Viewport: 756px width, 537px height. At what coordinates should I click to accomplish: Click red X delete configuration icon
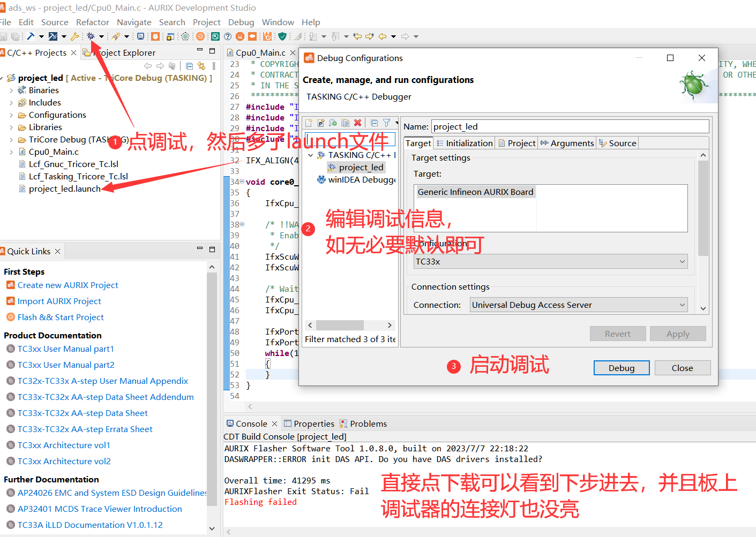pos(357,123)
